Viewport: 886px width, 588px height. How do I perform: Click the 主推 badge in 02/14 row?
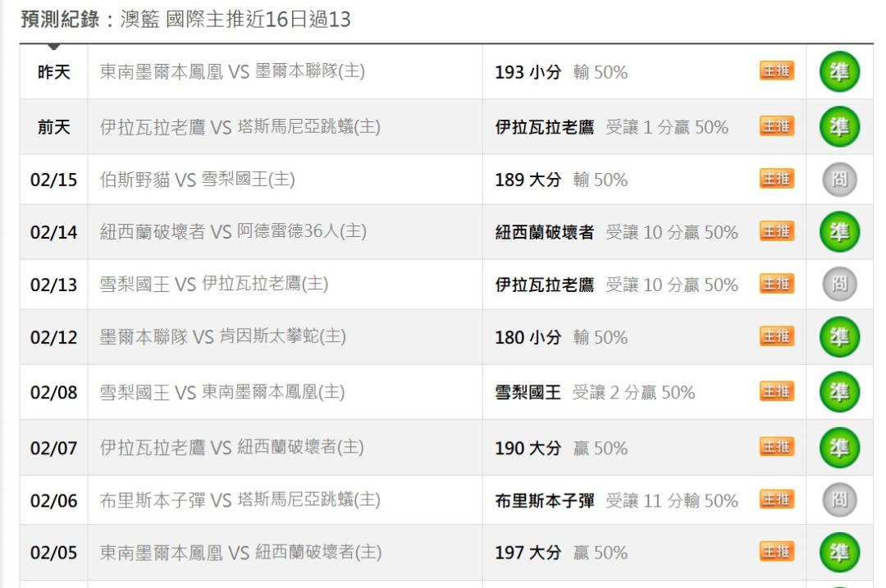click(776, 232)
